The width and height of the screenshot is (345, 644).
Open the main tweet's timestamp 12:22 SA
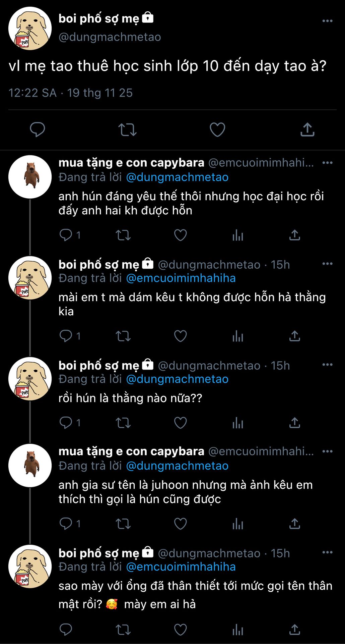pyautogui.click(x=32, y=93)
